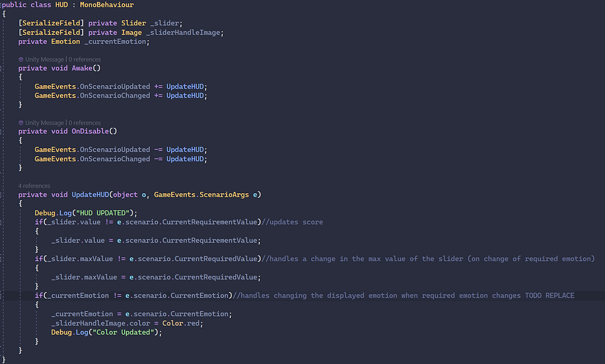Click the "//updates score" comment
605x364 pixels.
pyautogui.click(x=292, y=222)
